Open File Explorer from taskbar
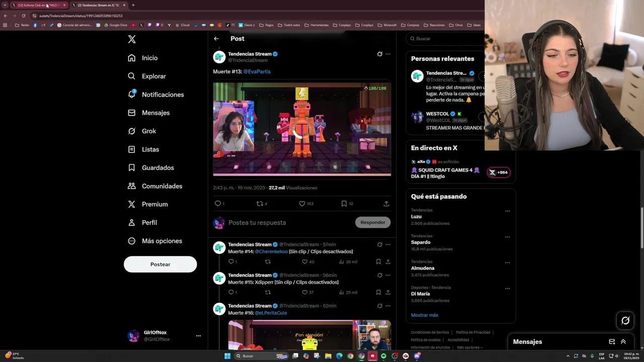The image size is (644, 362). click(x=328, y=356)
